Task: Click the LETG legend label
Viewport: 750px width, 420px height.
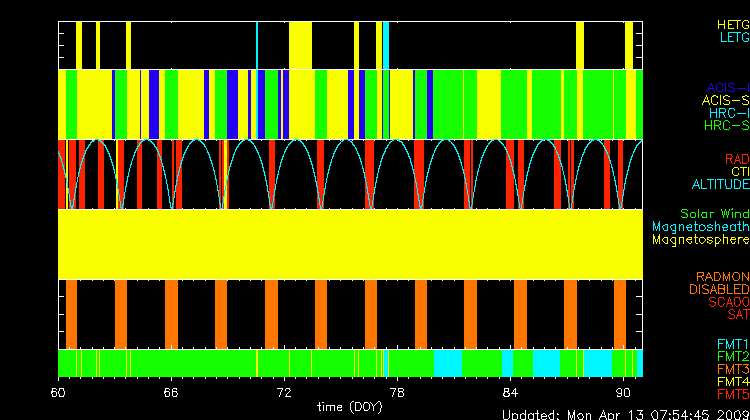Action: pyautogui.click(x=732, y=37)
